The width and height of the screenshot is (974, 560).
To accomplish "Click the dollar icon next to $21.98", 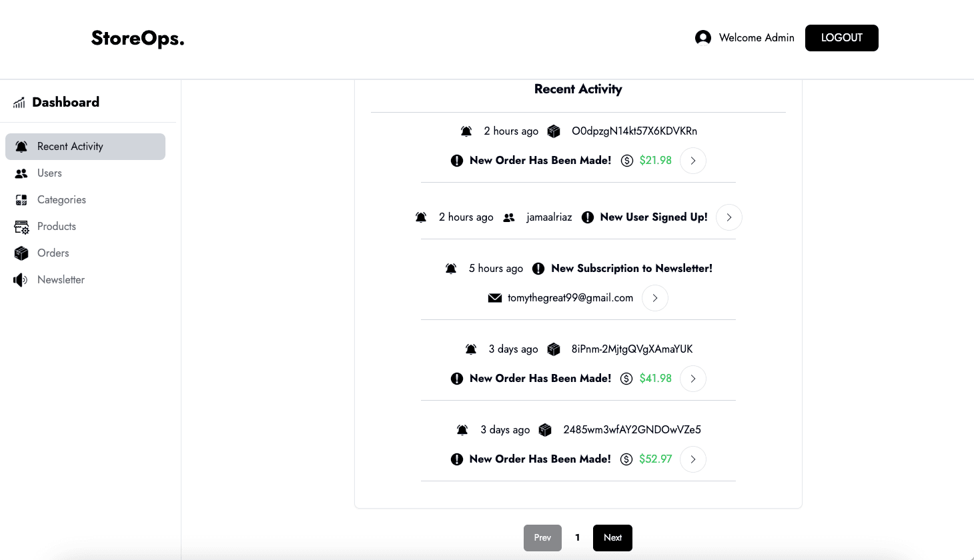I will point(626,161).
